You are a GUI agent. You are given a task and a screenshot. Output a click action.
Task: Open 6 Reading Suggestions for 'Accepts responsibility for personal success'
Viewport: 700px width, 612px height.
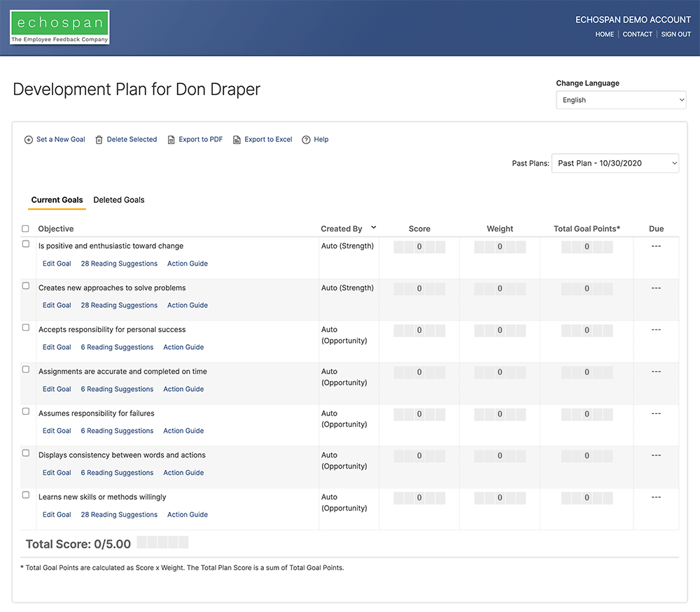(x=117, y=348)
